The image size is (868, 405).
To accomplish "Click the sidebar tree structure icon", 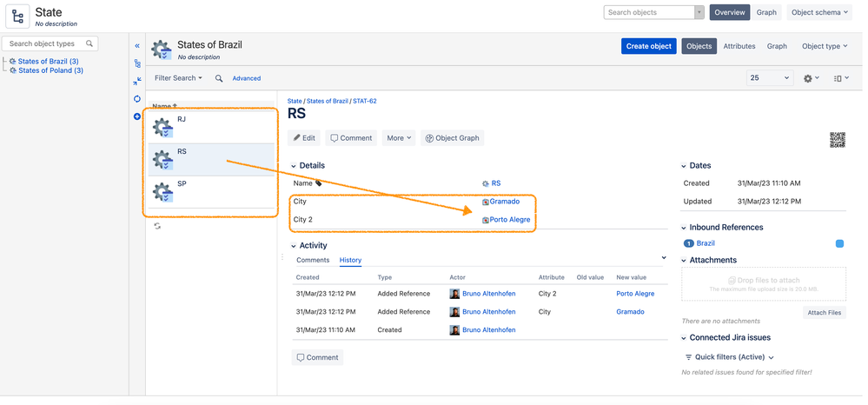I will [137, 63].
